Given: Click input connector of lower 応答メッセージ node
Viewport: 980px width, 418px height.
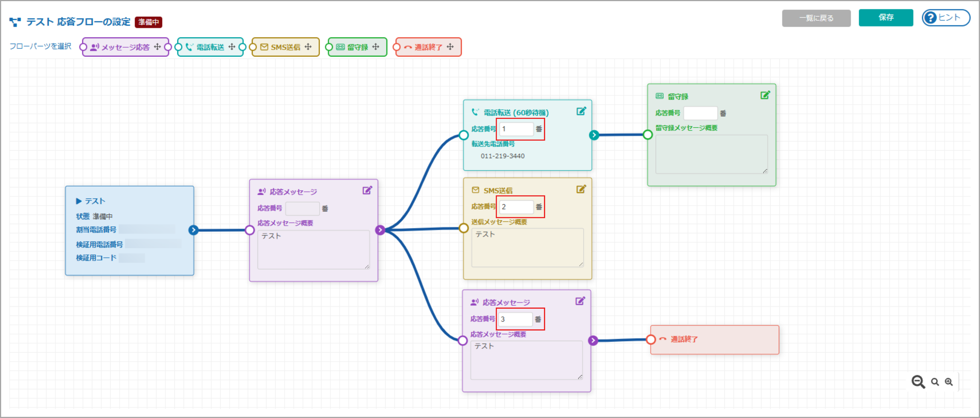Looking at the screenshot, I should 463,340.
